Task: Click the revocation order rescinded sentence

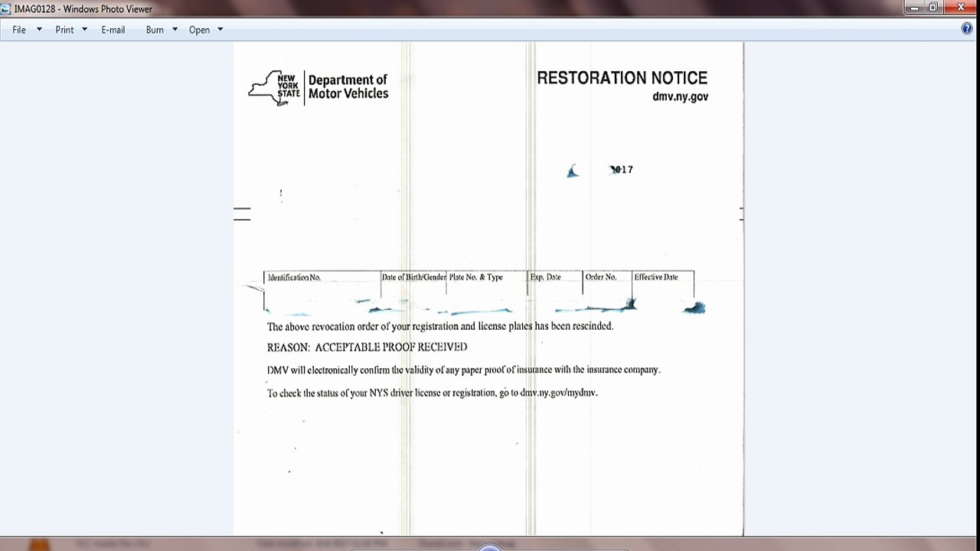Action: tap(440, 326)
